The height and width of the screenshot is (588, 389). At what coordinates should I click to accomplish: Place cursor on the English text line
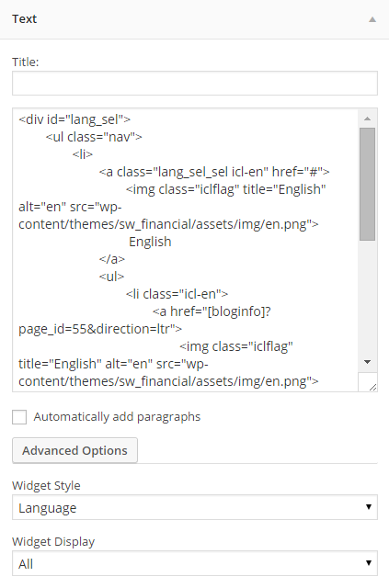[x=150, y=242]
